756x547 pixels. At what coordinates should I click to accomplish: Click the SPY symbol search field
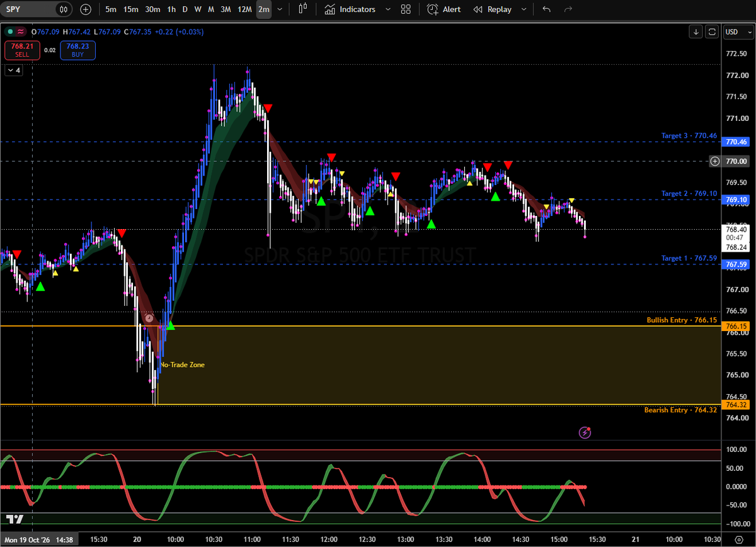click(28, 9)
